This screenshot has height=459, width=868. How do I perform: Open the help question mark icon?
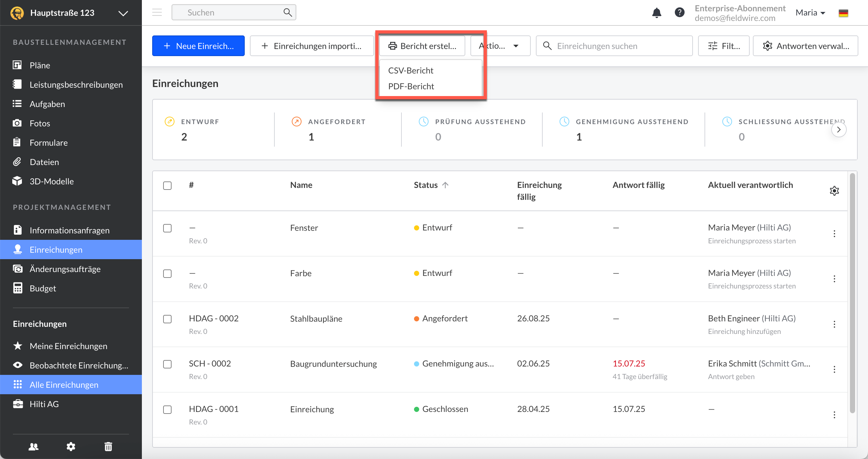tap(679, 13)
